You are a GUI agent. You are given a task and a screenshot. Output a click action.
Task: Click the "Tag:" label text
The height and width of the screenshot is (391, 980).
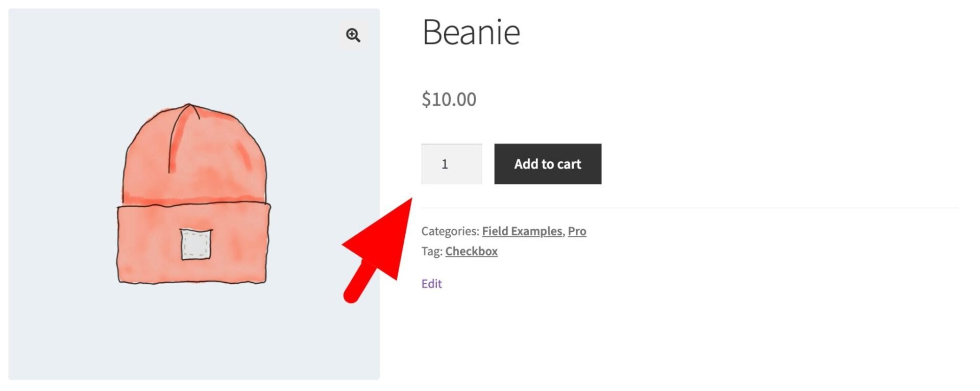tap(432, 251)
